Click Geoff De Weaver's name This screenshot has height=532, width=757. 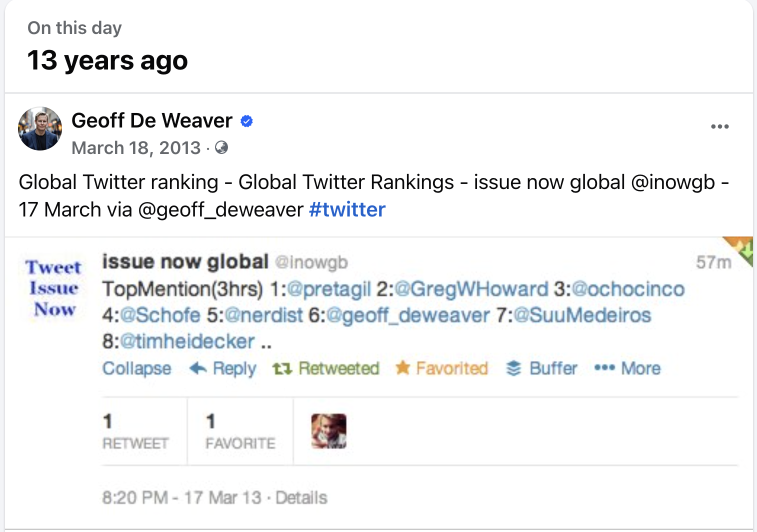click(x=152, y=120)
